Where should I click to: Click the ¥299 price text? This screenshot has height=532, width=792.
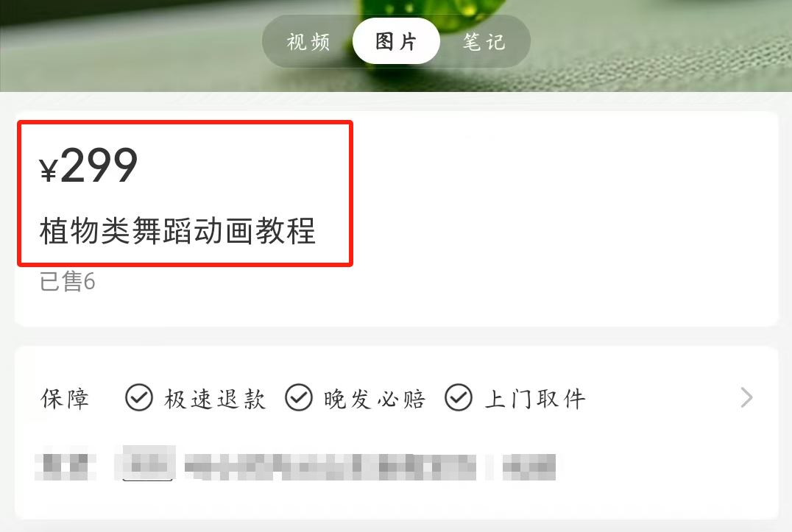[x=88, y=165]
